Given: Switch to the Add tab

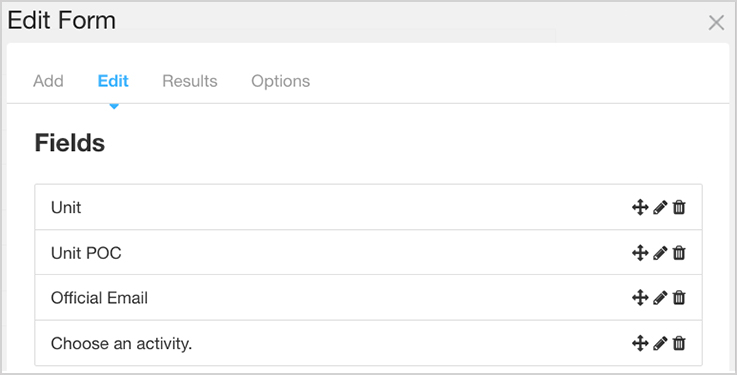Looking at the screenshot, I should pyautogui.click(x=48, y=81).
